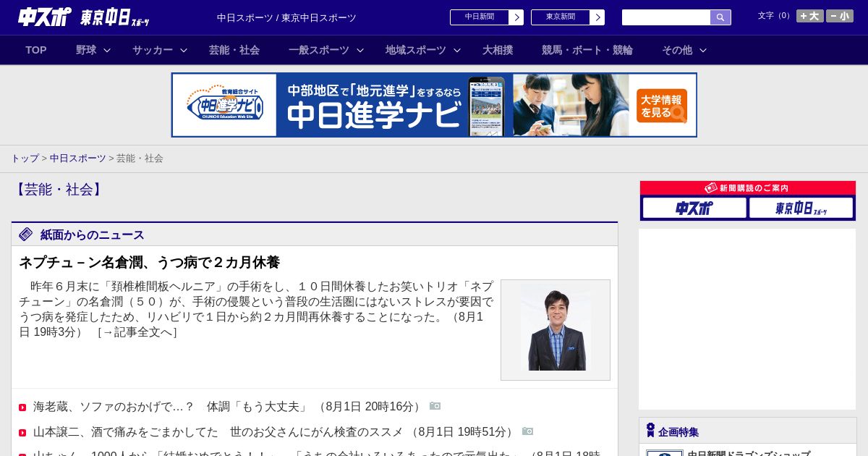Open the サッカー menu item
Image resolution: width=868 pixels, height=456 pixels.
click(x=153, y=50)
